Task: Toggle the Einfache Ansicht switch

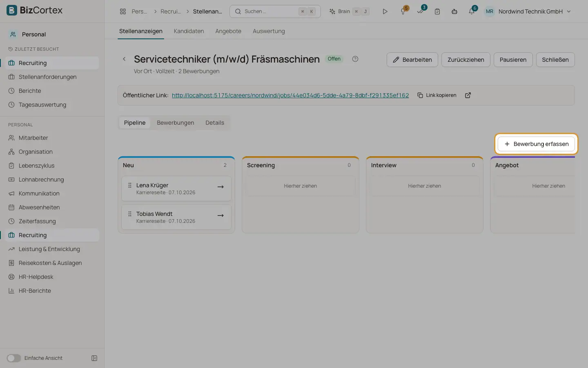Action: pos(13,358)
